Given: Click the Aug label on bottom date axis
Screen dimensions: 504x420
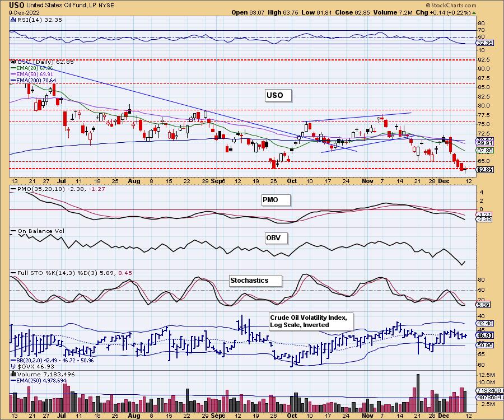Looking at the screenshot, I should tap(134, 416).
